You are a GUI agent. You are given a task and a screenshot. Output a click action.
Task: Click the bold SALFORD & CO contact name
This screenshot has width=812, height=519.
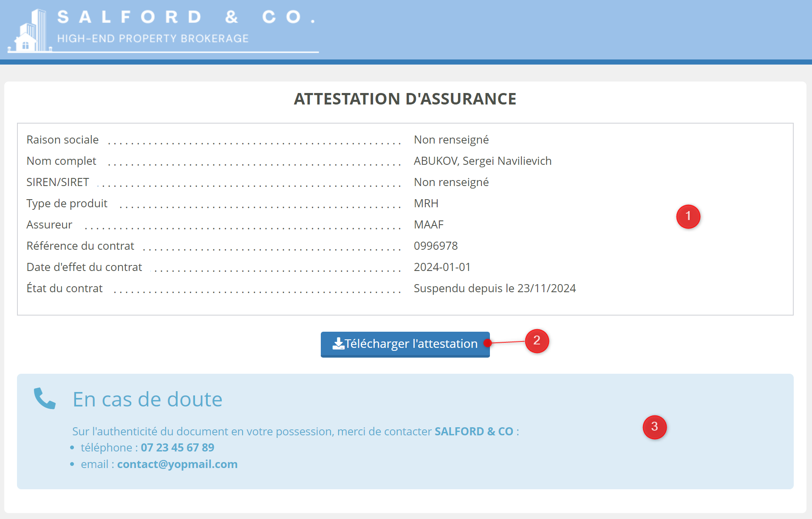pos(474,432)
